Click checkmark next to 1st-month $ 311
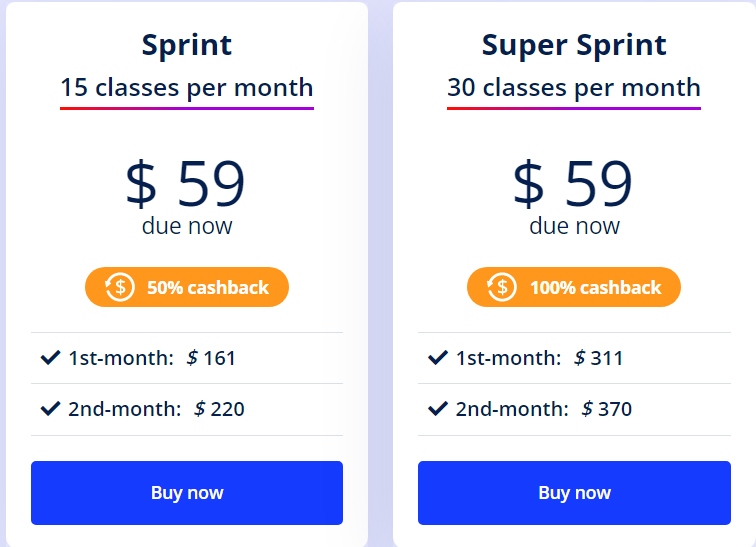Screen dimensions: 756x547 (x=438, y=358)
